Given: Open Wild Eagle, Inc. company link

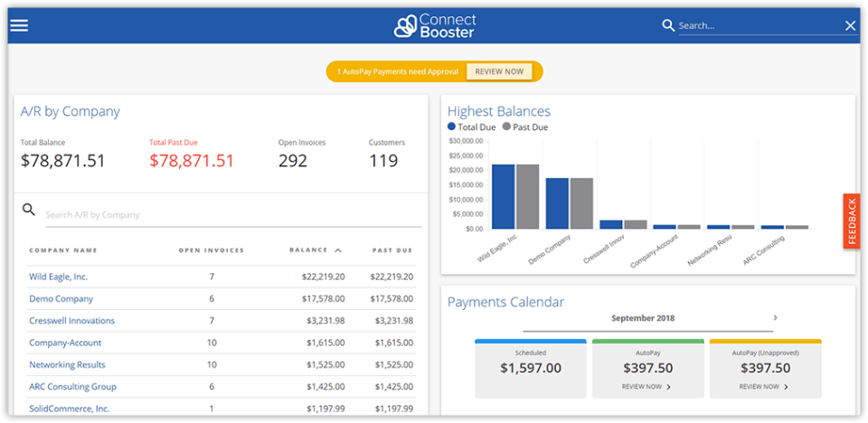Looking at the screenshot, I should point(58,277).
